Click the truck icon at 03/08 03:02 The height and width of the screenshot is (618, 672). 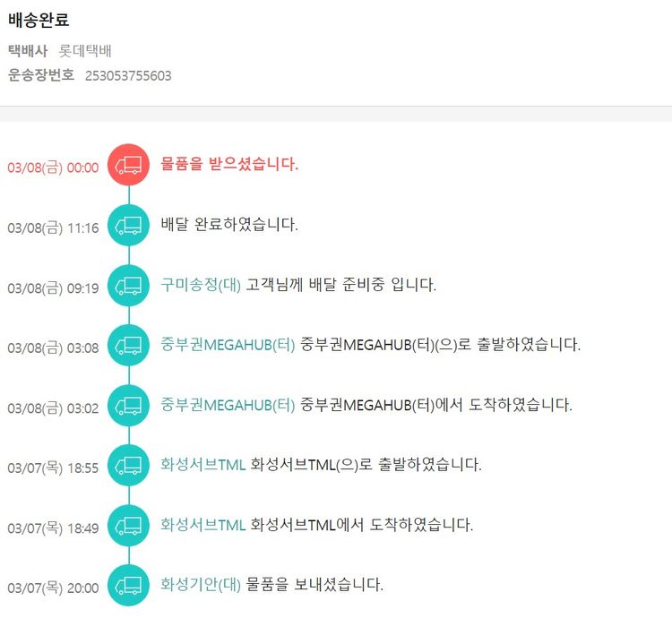point(129,405)
